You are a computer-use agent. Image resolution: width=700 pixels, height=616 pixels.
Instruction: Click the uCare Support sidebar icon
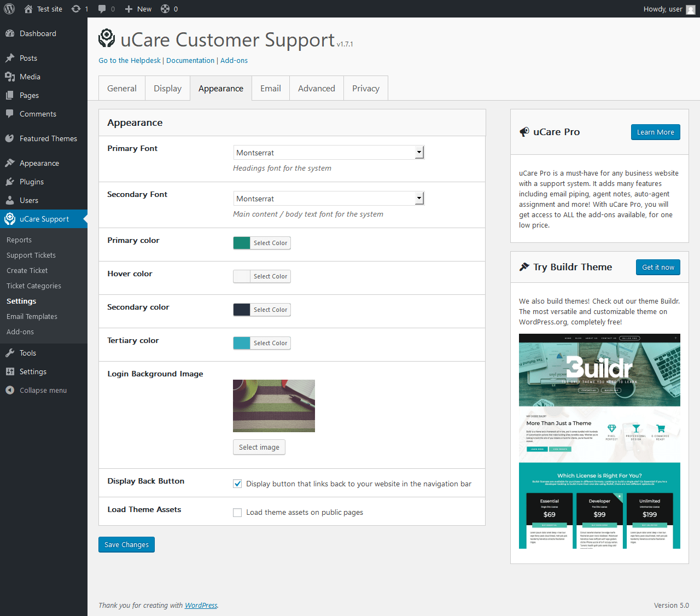pyautogui.click(x=10, y=219)
